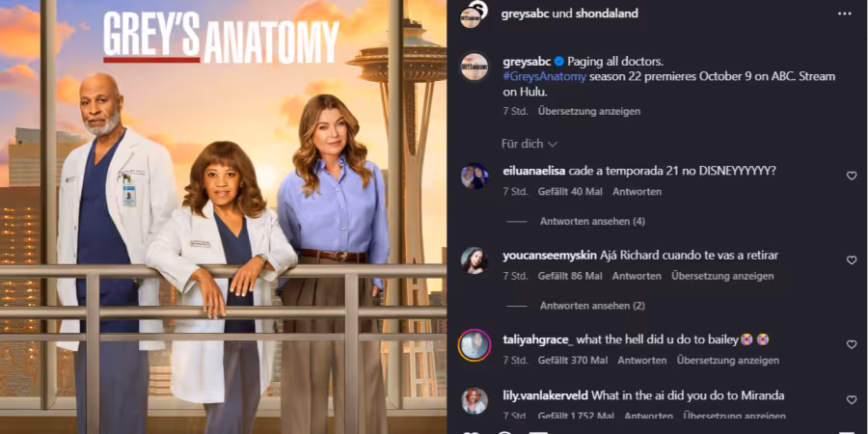Viewport: 868px width, 434px height.
Task: Click shondaland username in header
Action: click(607, 14)
